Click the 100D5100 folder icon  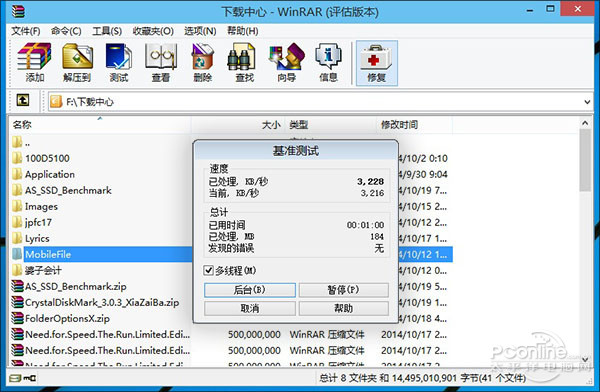point(17,157)
